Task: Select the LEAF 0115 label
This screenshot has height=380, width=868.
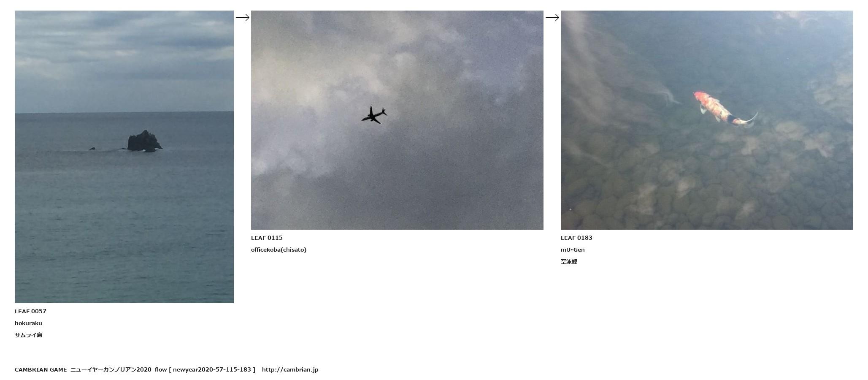Action: tap(267, 238)
